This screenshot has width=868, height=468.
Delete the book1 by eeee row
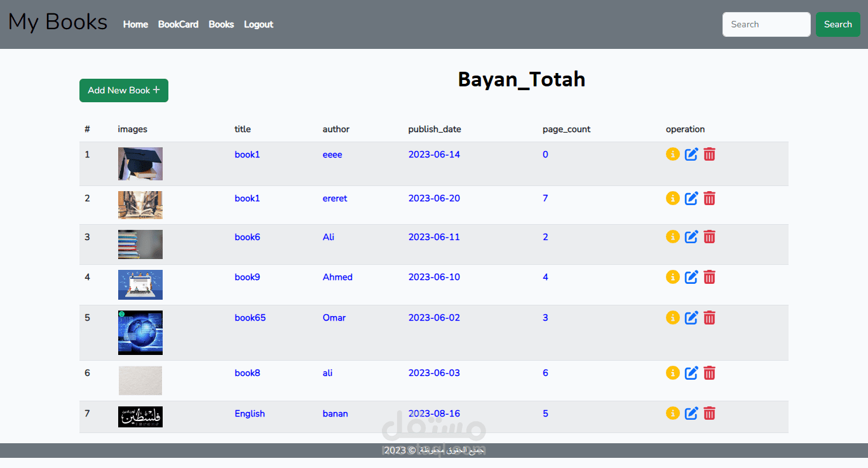[710, 154]
